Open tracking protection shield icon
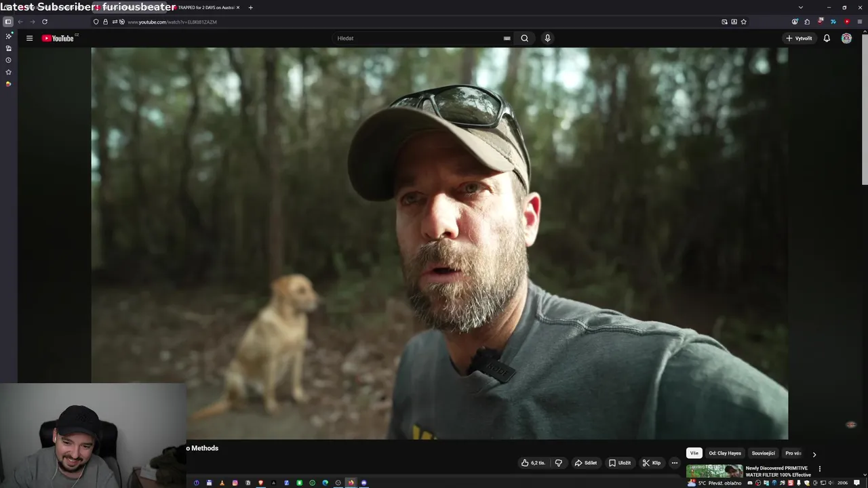Viewport: 868px width, 488px height. click(96, 22)
